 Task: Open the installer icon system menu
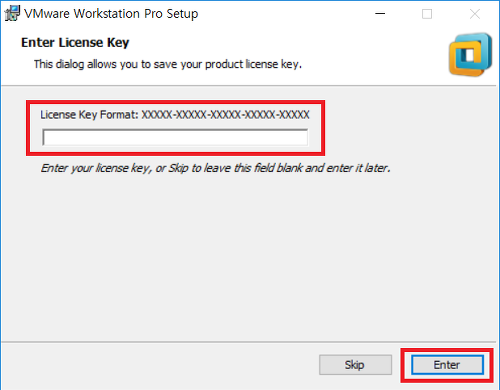[12, 14]
